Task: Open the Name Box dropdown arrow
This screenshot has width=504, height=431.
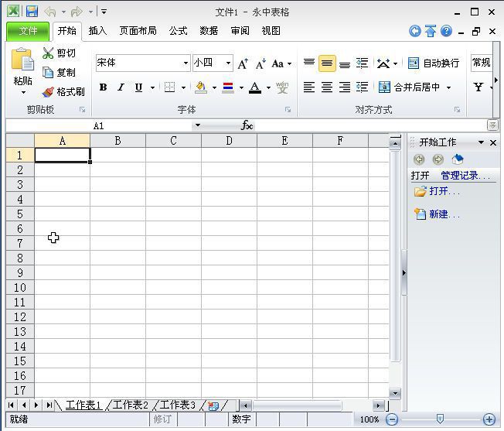Action: [x=198, y=125]
